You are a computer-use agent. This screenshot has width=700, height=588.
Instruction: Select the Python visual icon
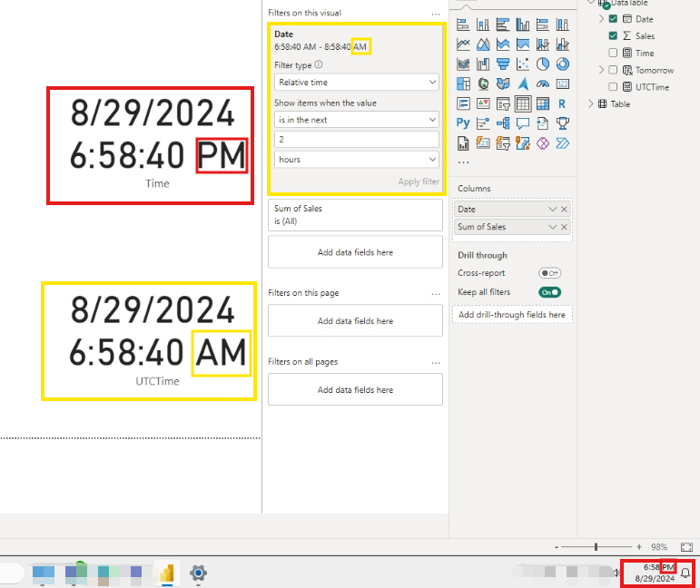tap(463, 123)
